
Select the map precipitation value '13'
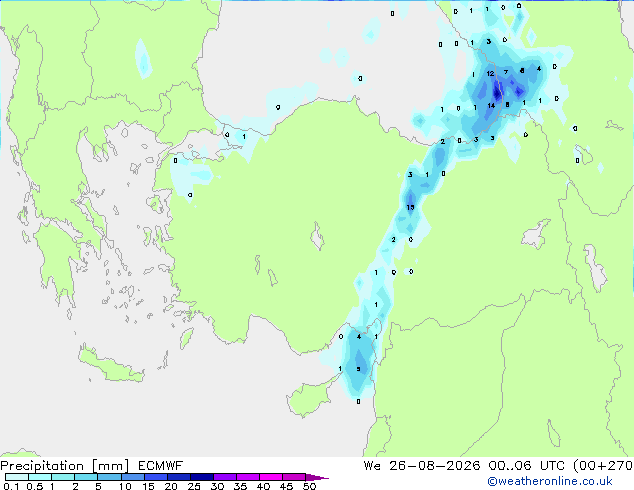coord(410,207)
